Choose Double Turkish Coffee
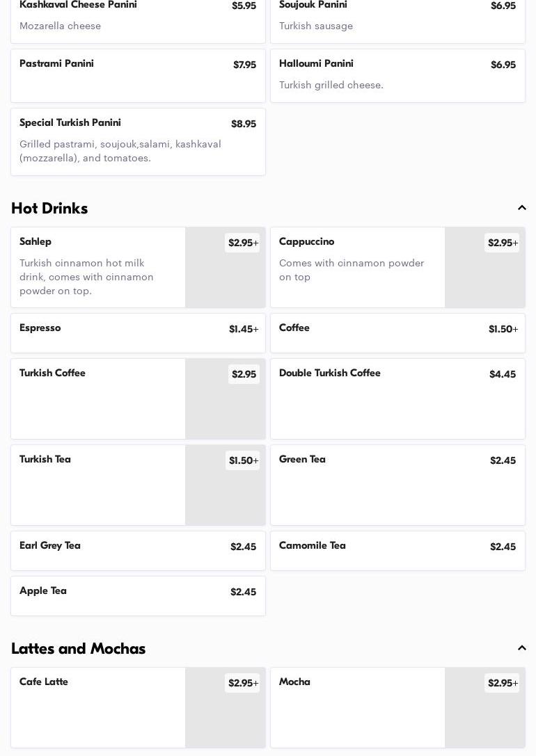 coord(397,399)
